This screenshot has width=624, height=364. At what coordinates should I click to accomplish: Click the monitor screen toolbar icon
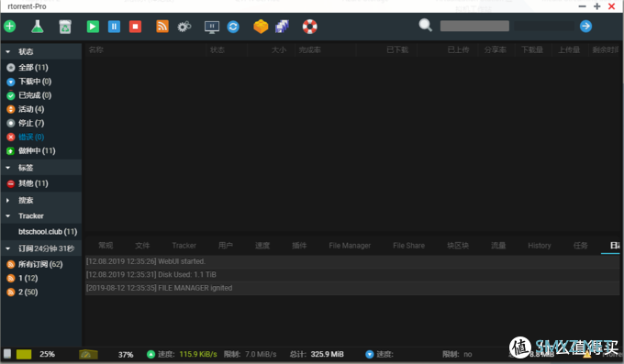point(212,27)
